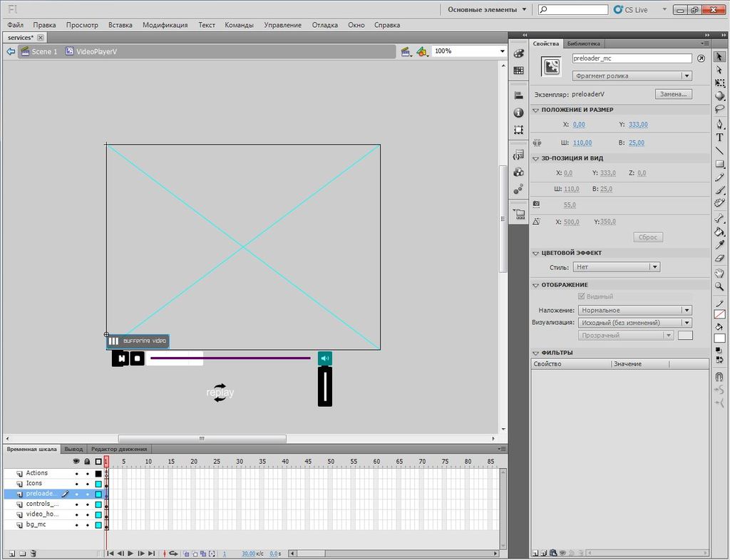Open the color effect Стиль dropdown
Screen dimensions: 730x560
coord(616,267)
